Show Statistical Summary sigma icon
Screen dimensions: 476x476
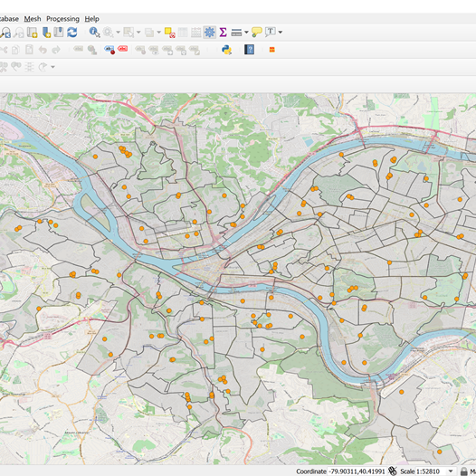click(224, 33)
